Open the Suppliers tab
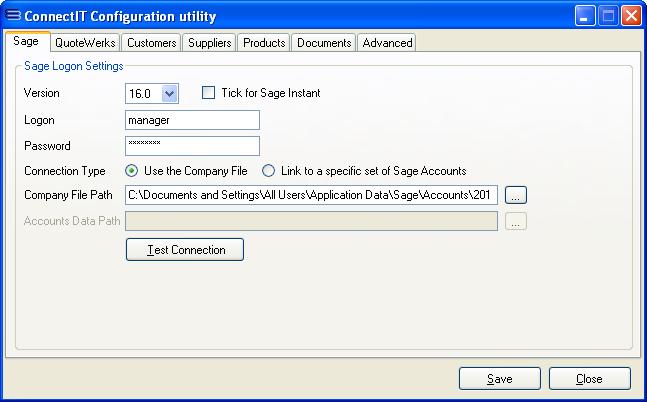The image size is (647, 402). (x=209, y=43)
